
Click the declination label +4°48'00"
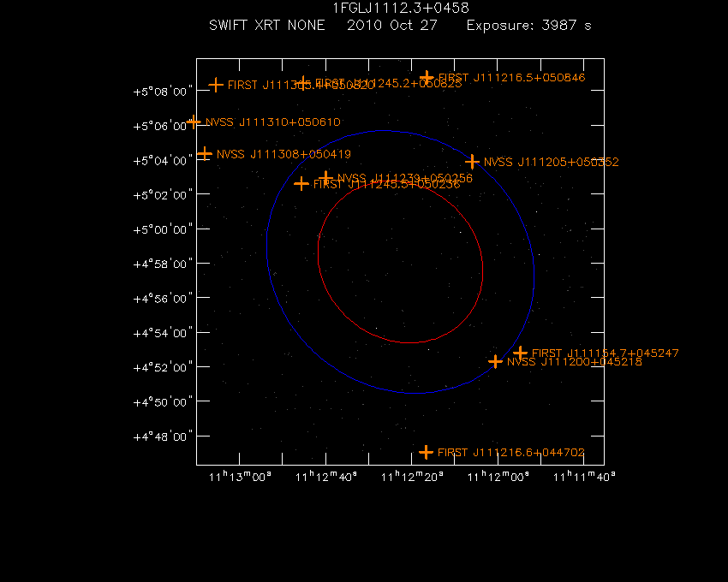point(163,436)
